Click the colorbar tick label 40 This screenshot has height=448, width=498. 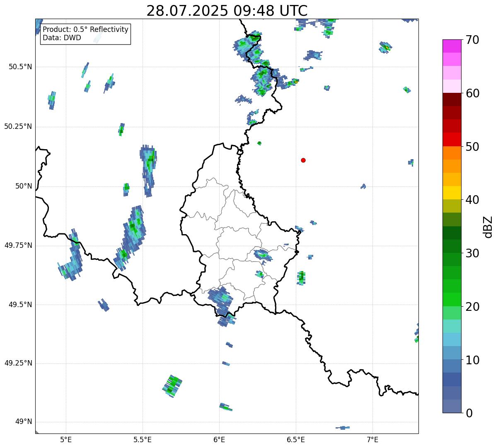[x=472, y=200]
